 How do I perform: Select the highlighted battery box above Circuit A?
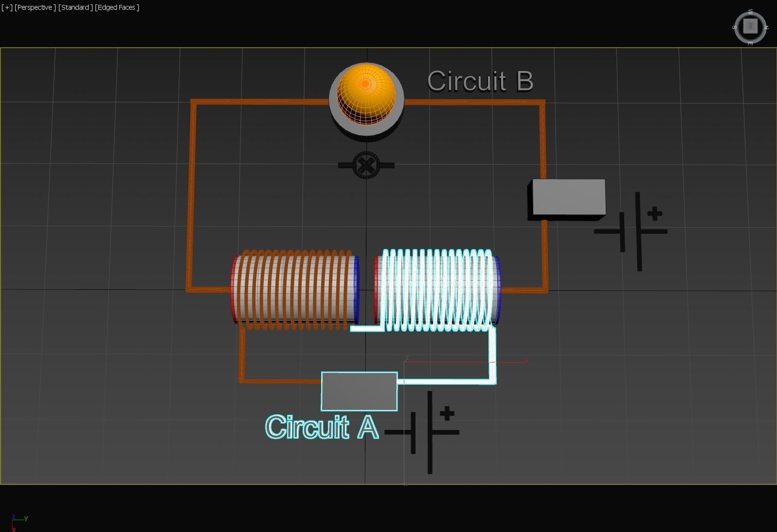pyautogui.click(x=359, y=391)
